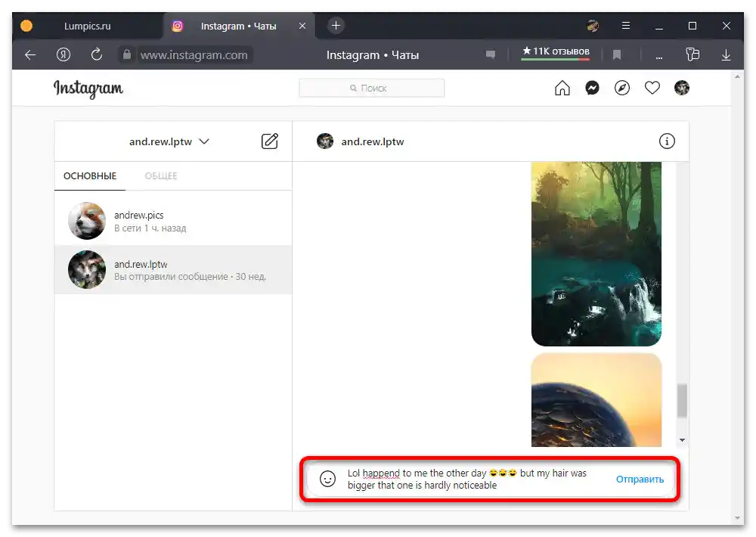Click the Yandex home button
Image resolution: width=756 pixels, height=537 pixels.
point(64,55)
